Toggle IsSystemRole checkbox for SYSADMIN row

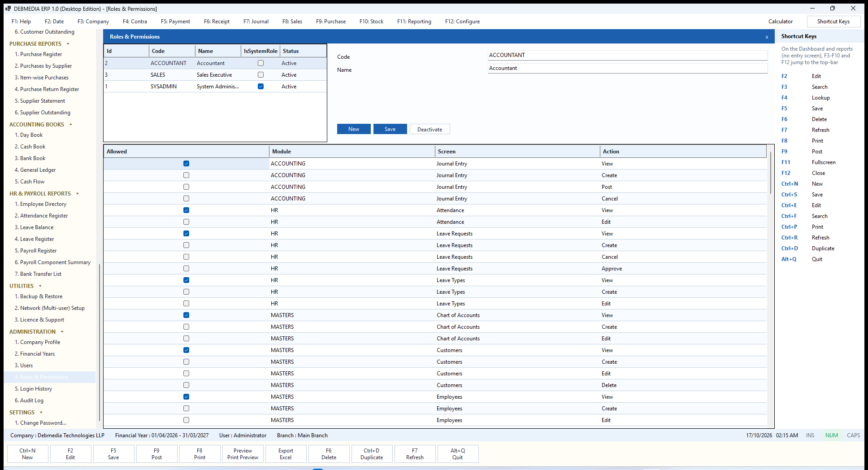pyautogui.click(x=260, y=87)
